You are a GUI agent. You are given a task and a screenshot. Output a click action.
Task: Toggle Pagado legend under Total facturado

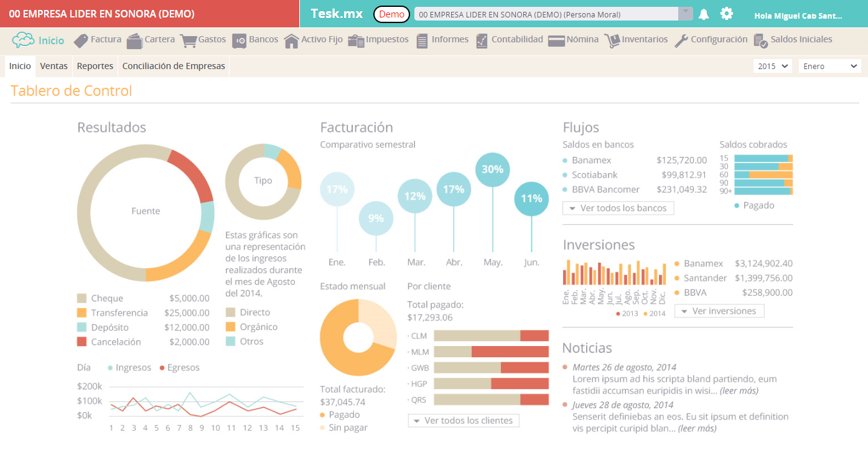(340, 415)
